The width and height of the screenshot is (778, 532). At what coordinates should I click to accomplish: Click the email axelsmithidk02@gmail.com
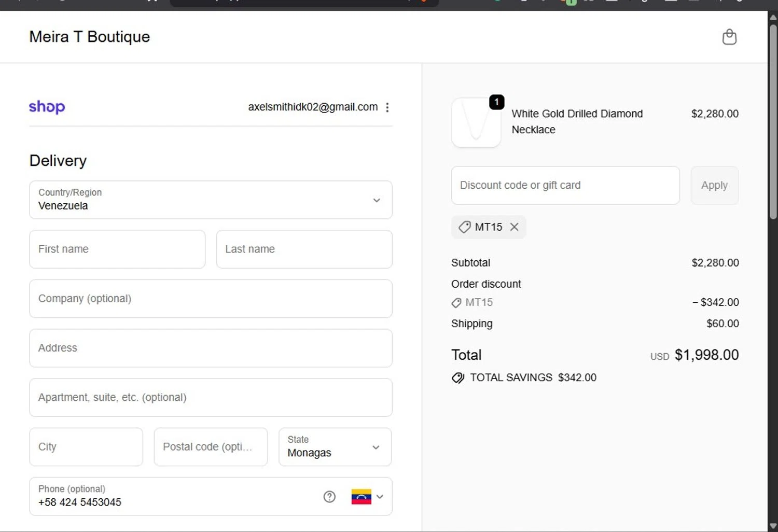pos(313,107)
